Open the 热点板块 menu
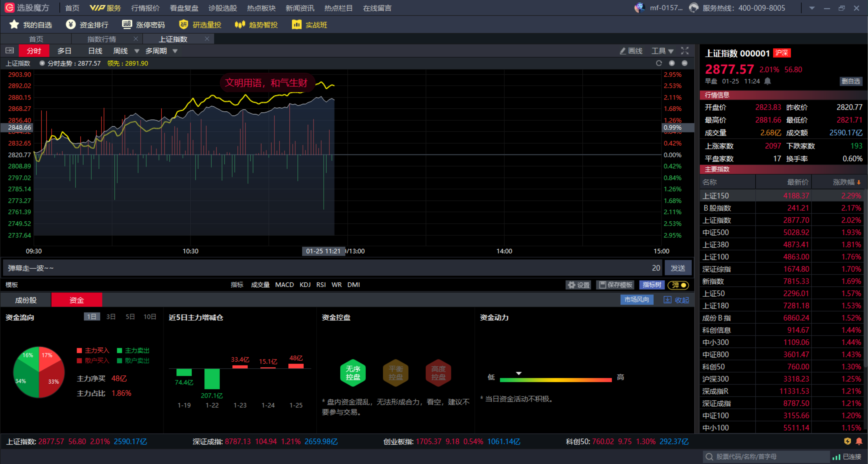This screenshot has width=868, height=464. (x=261, y=8)
